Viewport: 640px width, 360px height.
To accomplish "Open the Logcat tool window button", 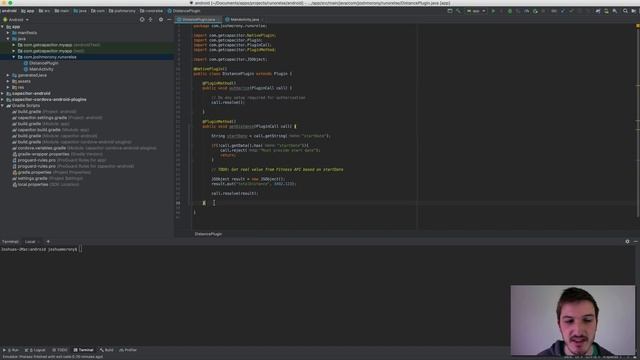I will click(35, 350).
